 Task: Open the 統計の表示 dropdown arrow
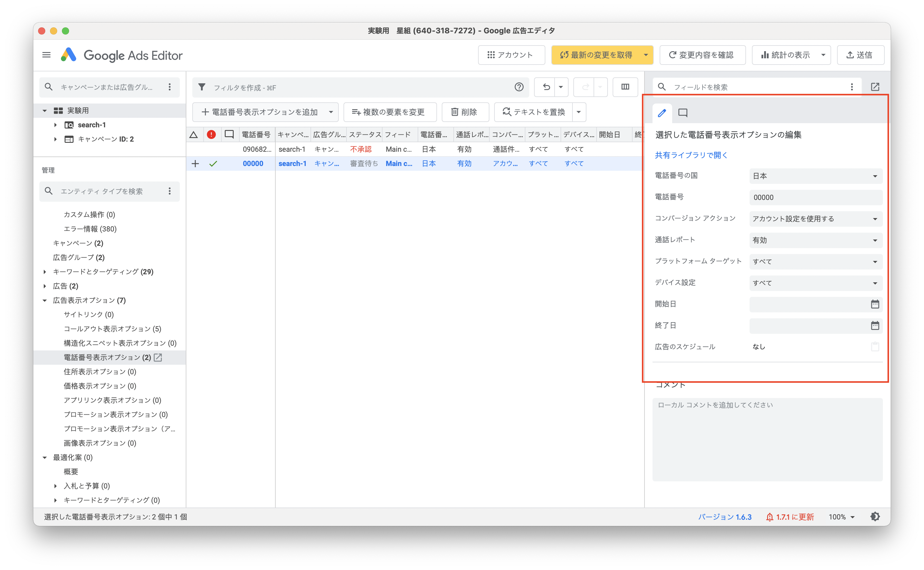pos(823,55)
